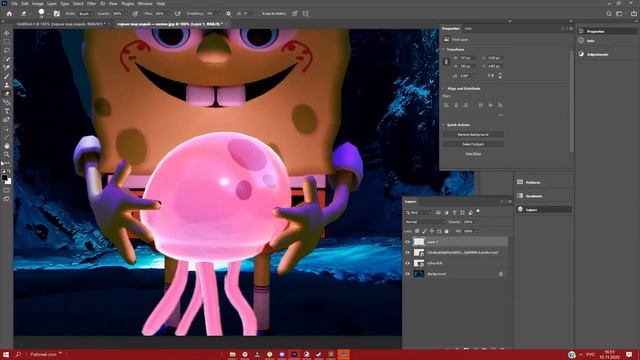Viewport: 640px width, 360px height.
Task: Open the smoothing options gear icon
Action: (229, 13)
